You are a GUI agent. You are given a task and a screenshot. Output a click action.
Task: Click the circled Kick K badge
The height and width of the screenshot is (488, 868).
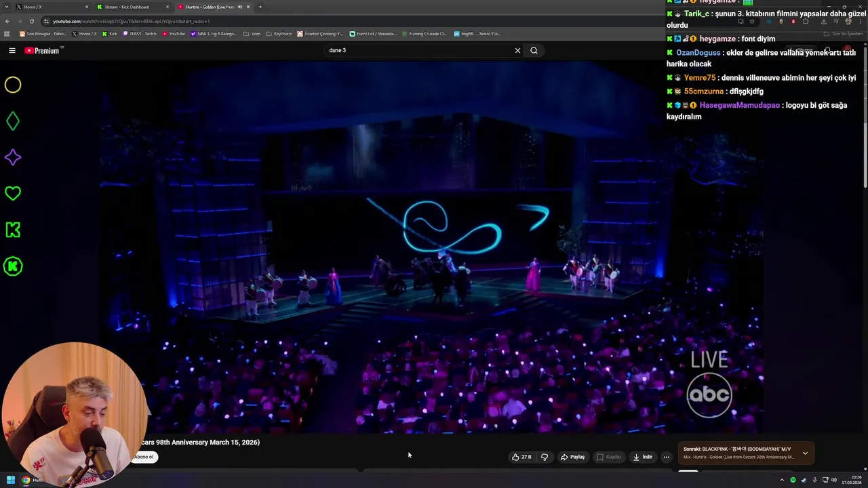click(x=13, y=266)
